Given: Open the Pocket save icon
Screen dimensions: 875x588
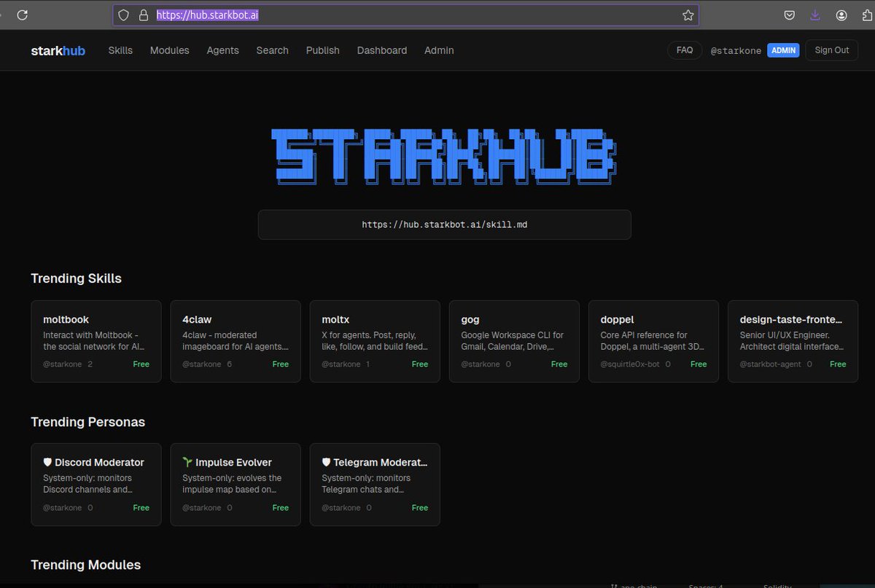Looking at the screenshot, I should point(790,15).
